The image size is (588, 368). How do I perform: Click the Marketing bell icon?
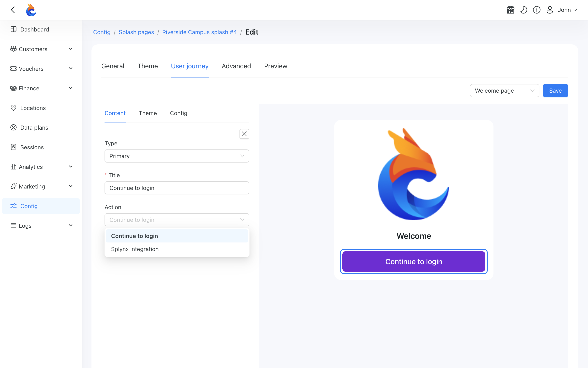point(13,186)
